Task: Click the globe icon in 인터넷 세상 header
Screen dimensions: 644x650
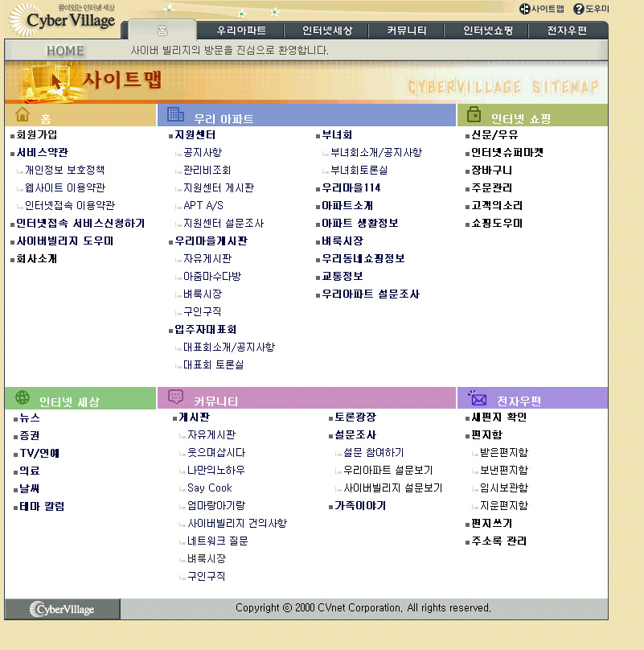Action: pos(23,397)
